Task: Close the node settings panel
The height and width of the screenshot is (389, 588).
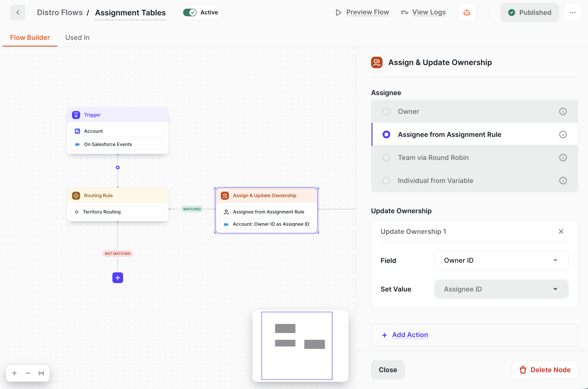Action: tap(388, 370)
